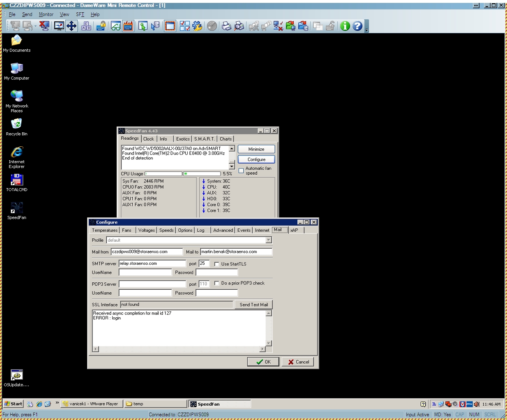
Task: Click the SMTP server field
Action: click(152, 263)
